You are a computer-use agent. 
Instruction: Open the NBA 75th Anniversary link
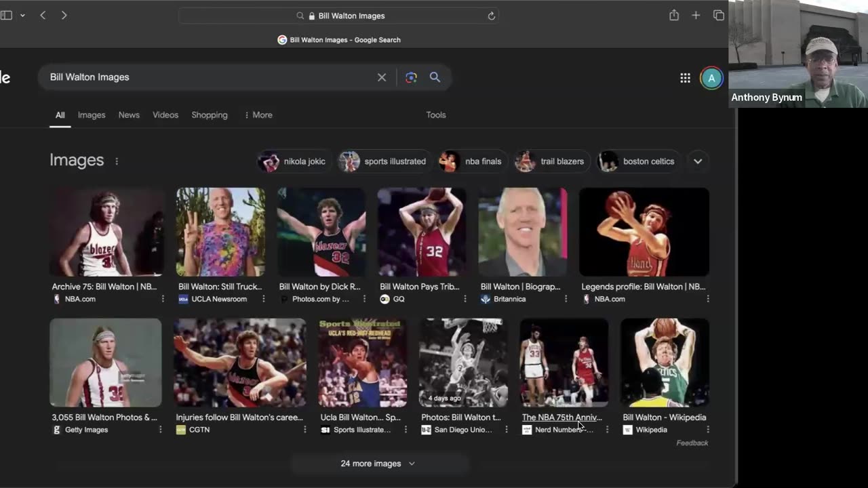coord(562,418)
